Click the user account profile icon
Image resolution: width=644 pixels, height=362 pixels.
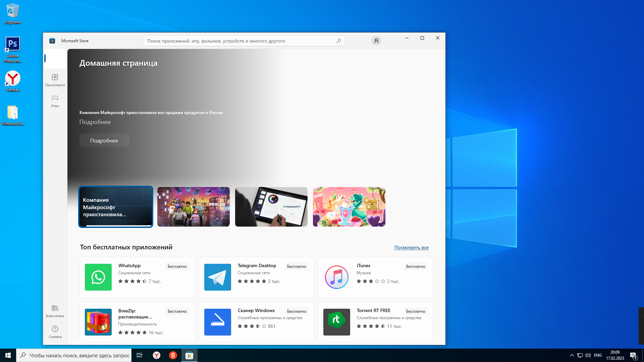point(376,41)
